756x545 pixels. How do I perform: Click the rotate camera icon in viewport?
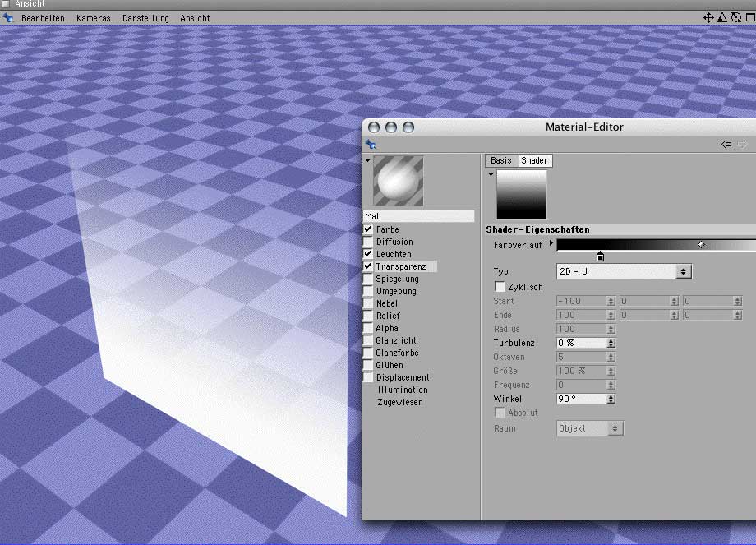click(736, 18)
